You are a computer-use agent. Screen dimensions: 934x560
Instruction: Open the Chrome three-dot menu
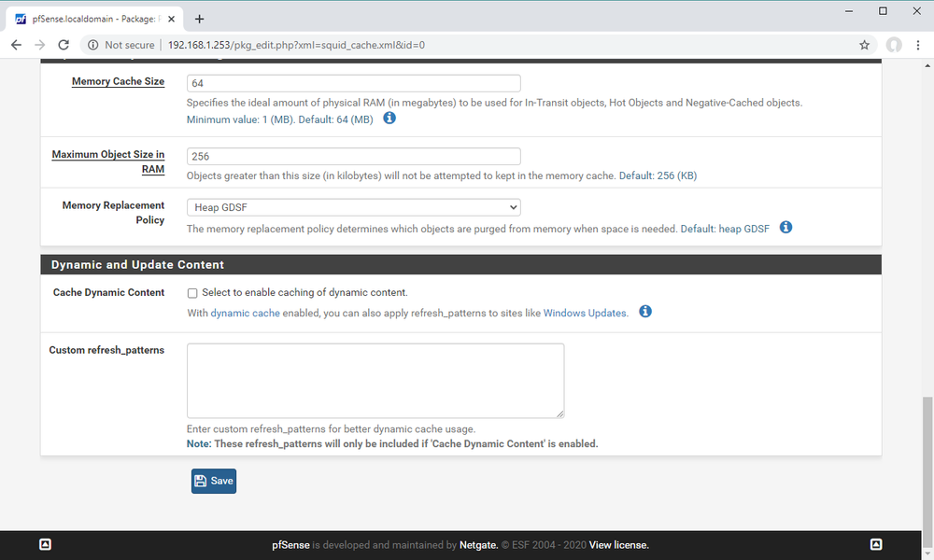pos(919,44)
